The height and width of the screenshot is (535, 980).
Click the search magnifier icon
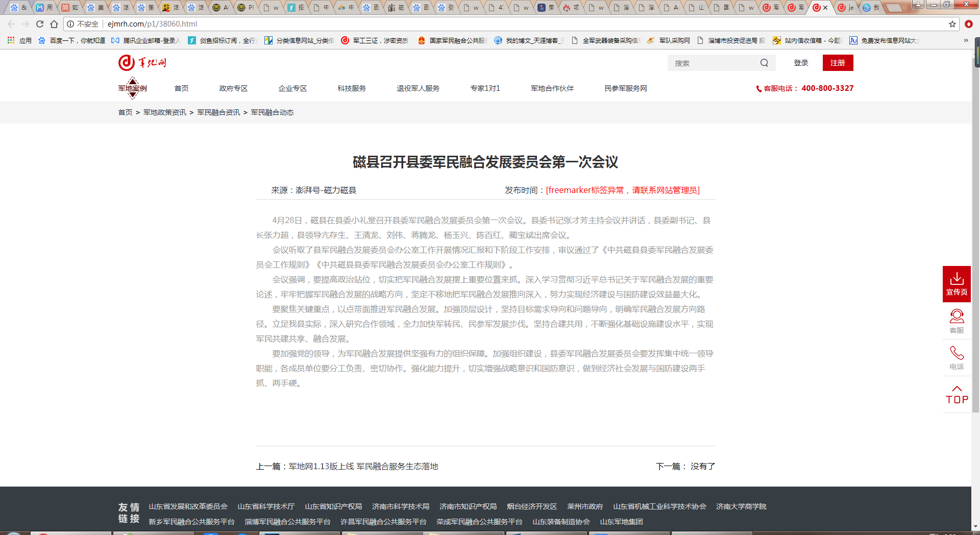764,63
